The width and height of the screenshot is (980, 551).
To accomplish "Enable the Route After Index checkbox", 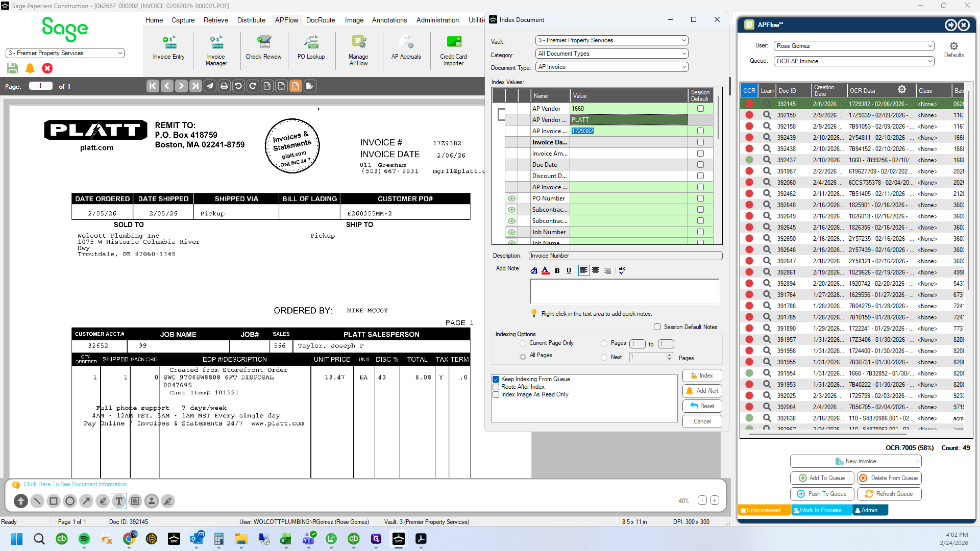I will 496,387.
